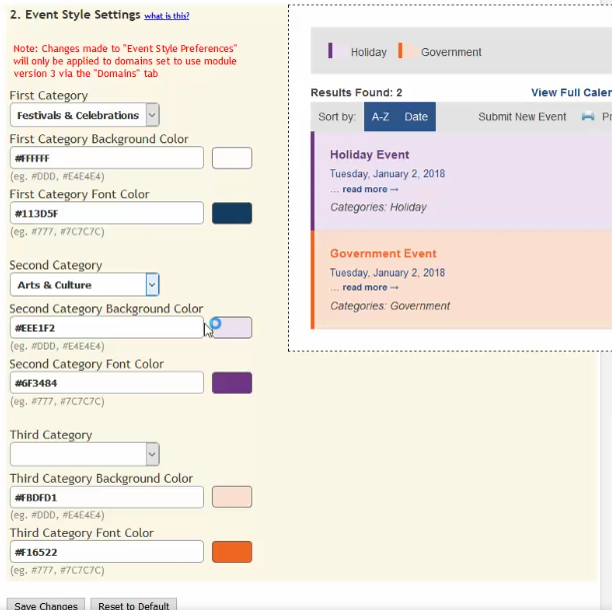Open white First Category background color swatch
Image resolution: width=612 pixels, height=610 pixels.
point(232,158)
